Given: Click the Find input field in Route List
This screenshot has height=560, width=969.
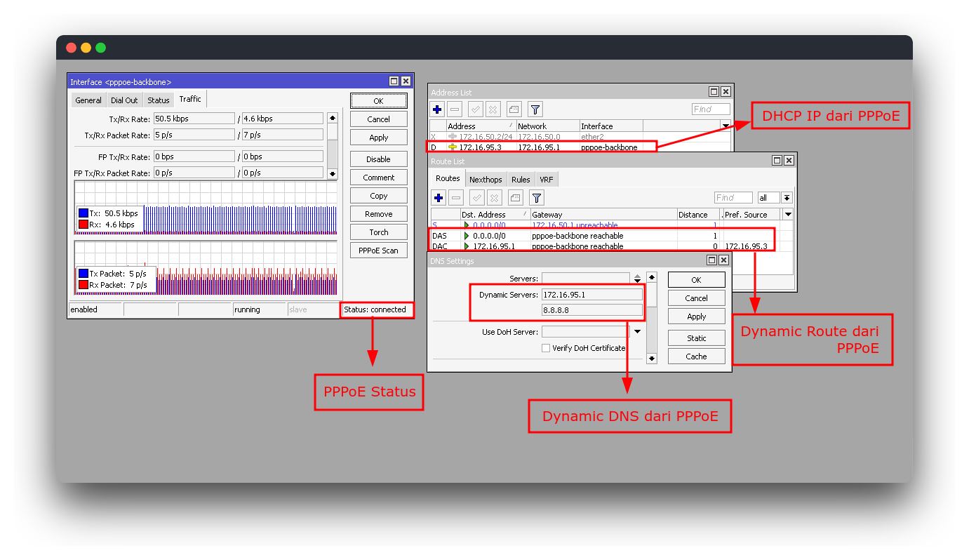Looking at the screenshot, I should tap(733, 197).
